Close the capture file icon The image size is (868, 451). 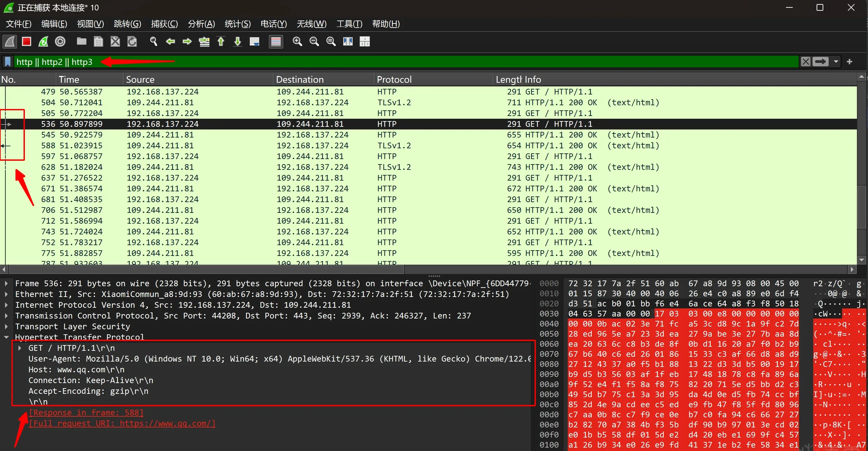coord(115,41)
